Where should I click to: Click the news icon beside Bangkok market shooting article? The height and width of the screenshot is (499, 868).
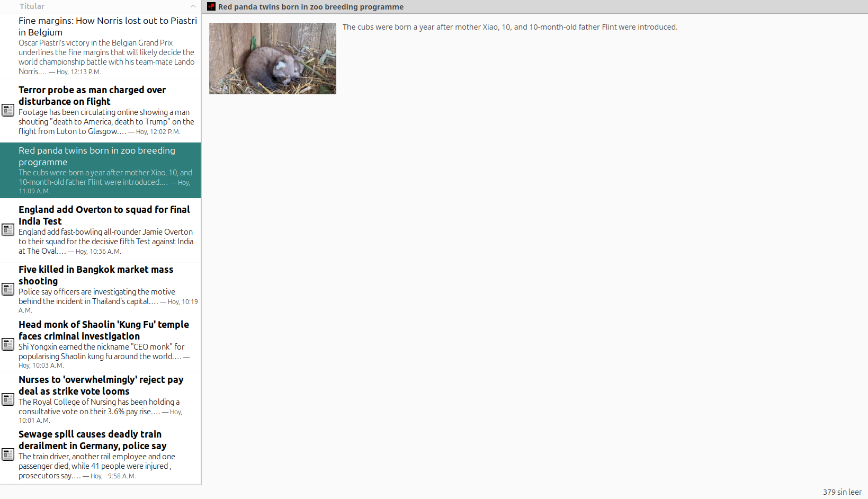(x=8, y=289)
